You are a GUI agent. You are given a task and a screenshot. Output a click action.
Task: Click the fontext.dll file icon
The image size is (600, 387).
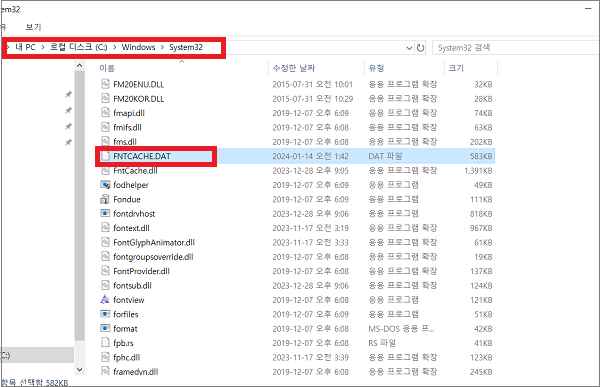coord(105,228)
